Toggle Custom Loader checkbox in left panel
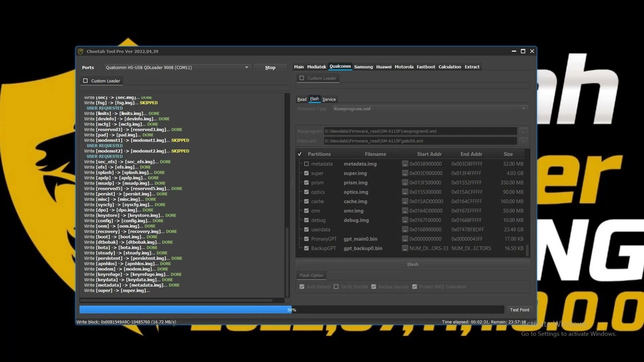This screenshot has width=644, height=362. tap(86, 81)
